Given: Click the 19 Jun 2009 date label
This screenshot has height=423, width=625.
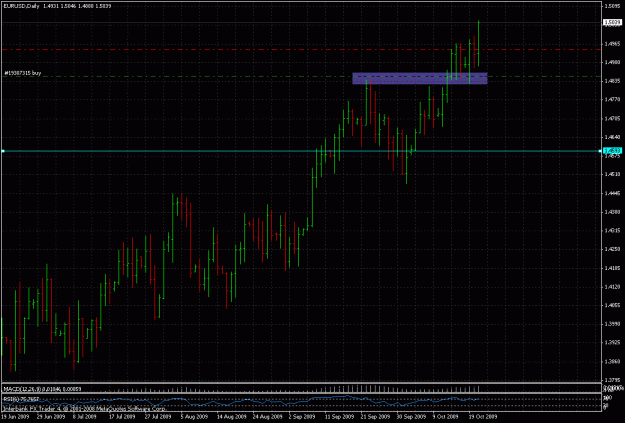Looking at the screenshot, I should [x=15, y=417].
